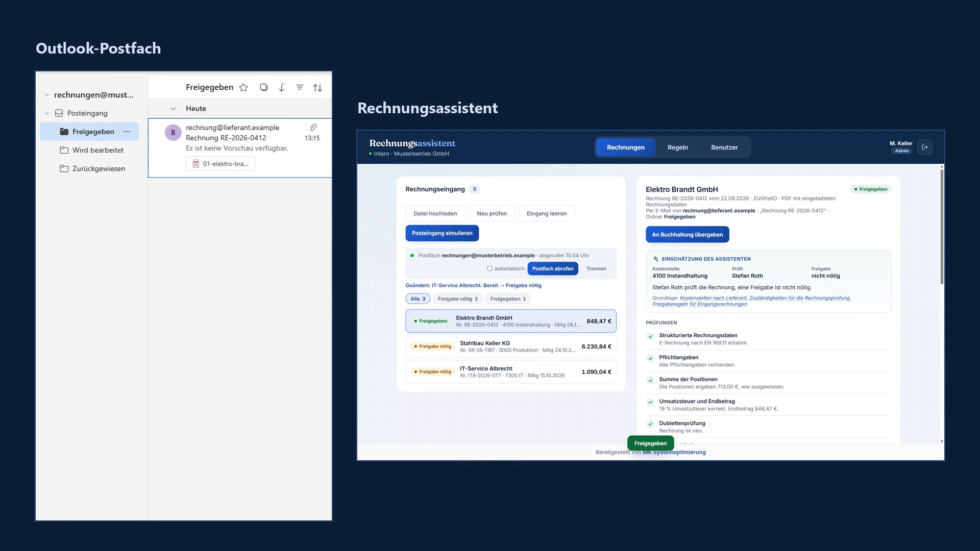Open the Freigaberegeln für Eingangsrechnungen link
Screen dimensions: 980x551
pyautogui.click(x=699, y=304)
